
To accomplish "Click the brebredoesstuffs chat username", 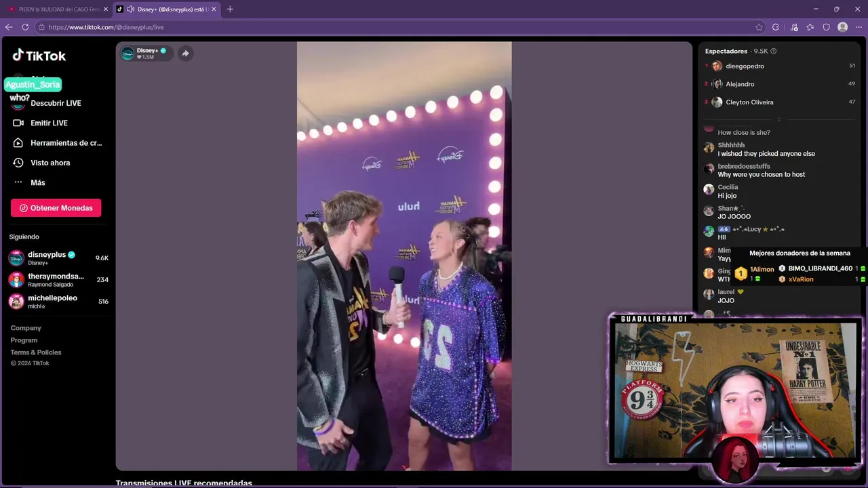I will tap(744, 166).
